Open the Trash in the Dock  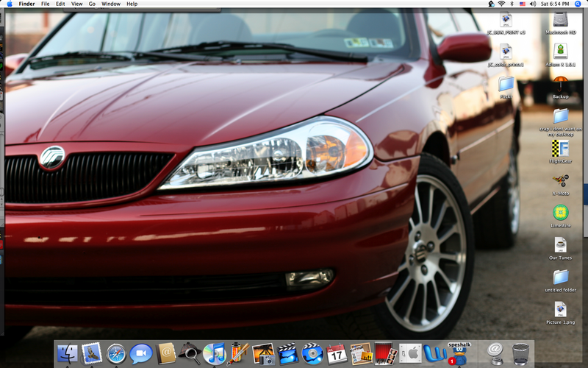[x=521, y=354]
